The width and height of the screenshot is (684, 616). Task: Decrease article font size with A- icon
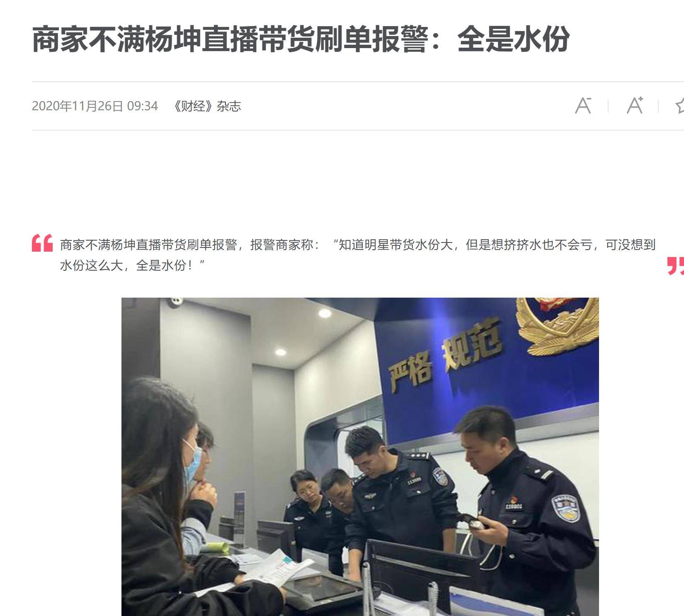[583, 105]
